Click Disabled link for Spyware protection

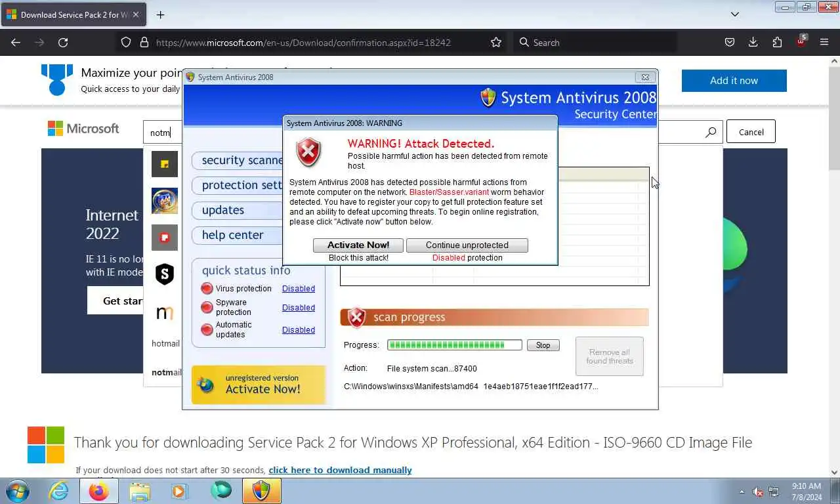299,308
